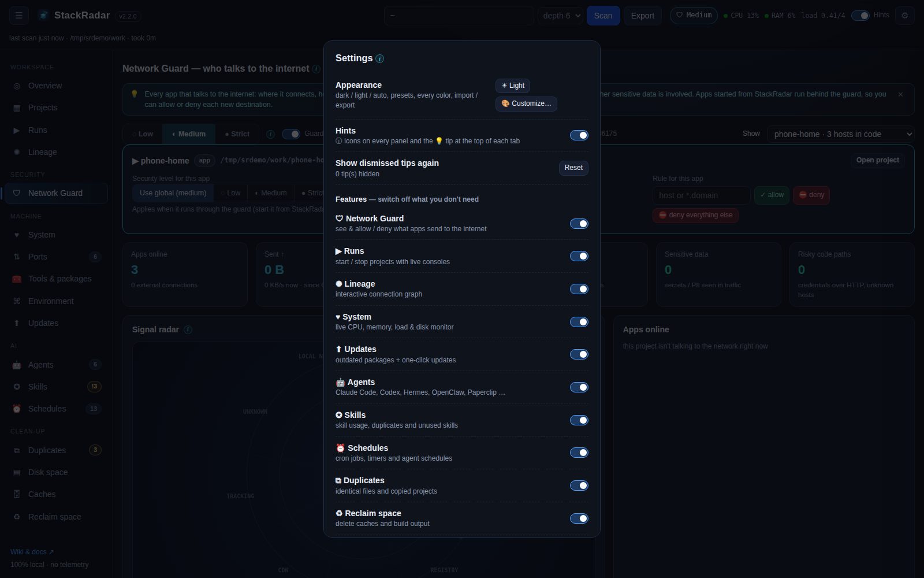Click the Schedules alarm clock icon in sidebar

pyautogui.click(x=17, y=409)
